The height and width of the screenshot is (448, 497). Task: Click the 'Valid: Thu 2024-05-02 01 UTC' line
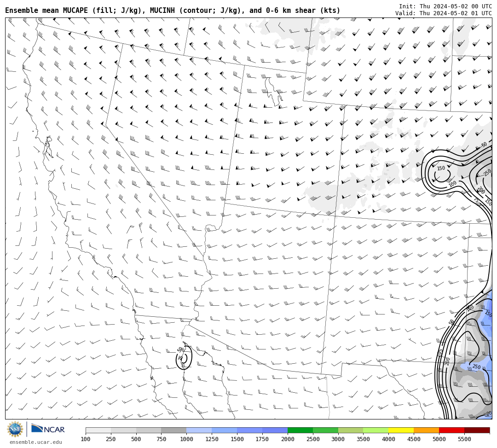click(x=444, y=13)
